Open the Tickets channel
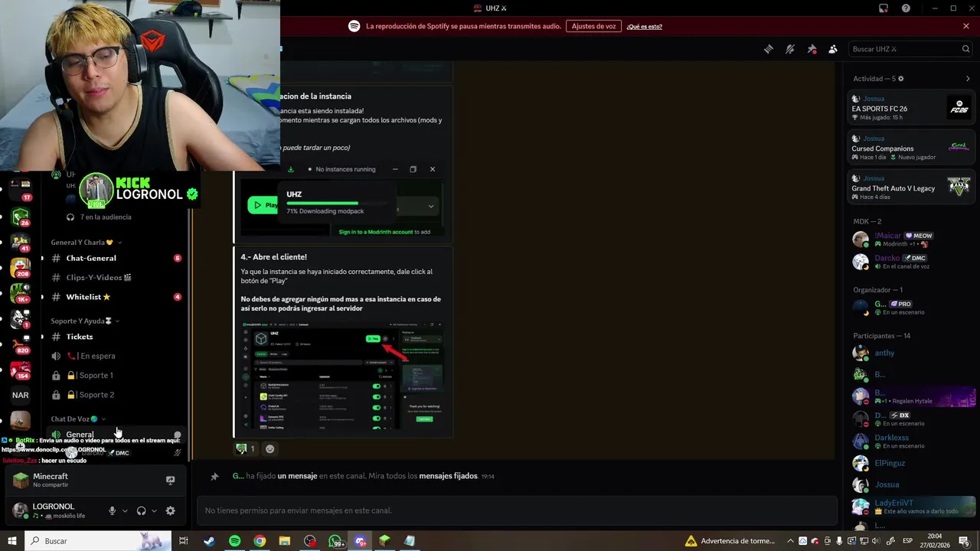 coord(115,337)
